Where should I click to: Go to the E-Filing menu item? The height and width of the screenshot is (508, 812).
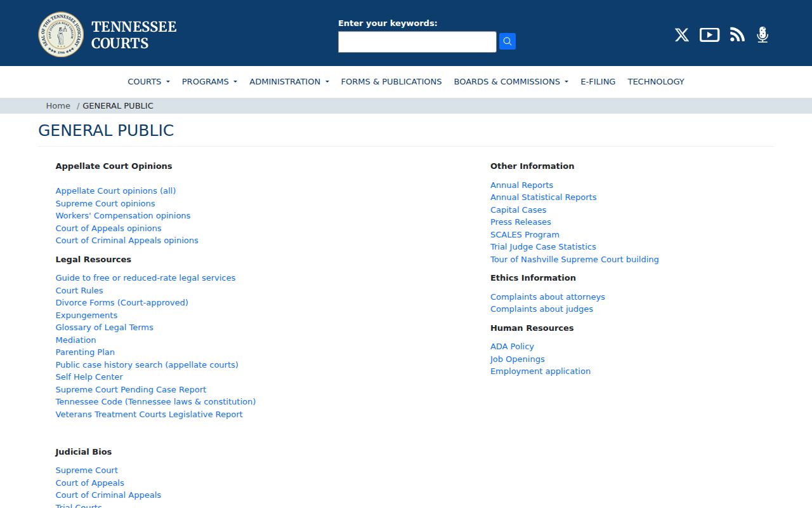pyautogui.click(x=598, y=81)
